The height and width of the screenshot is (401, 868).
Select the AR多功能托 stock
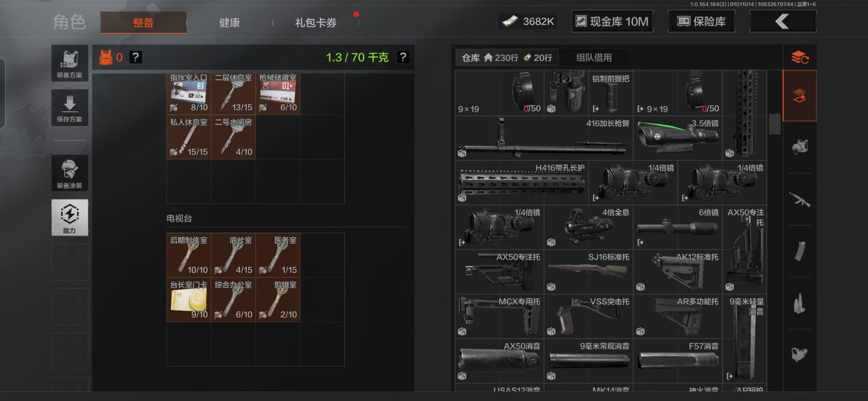click(678, 316)
